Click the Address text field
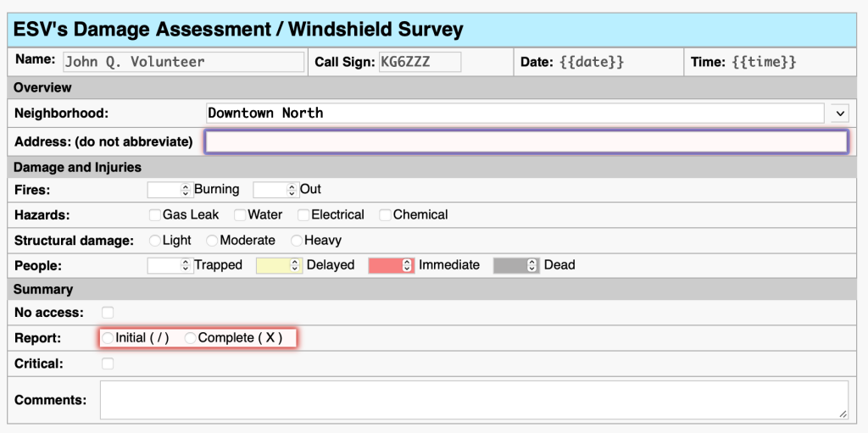The image size is (868, 433). click(526, 142)
